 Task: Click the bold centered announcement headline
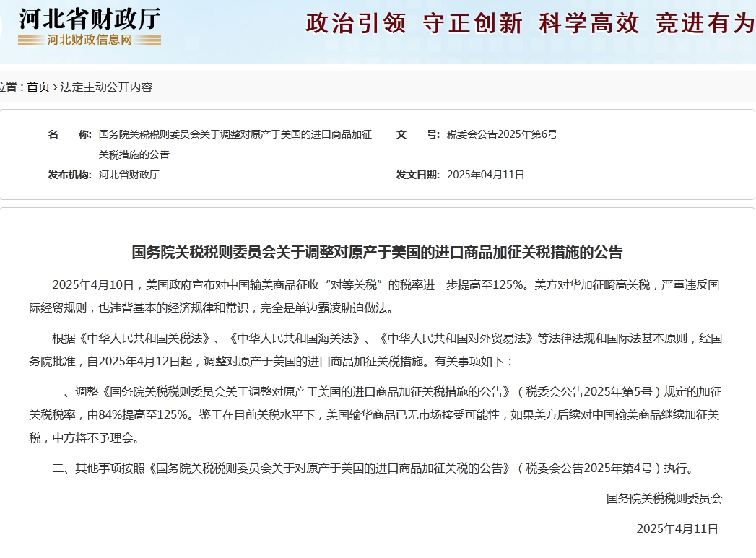378,252
